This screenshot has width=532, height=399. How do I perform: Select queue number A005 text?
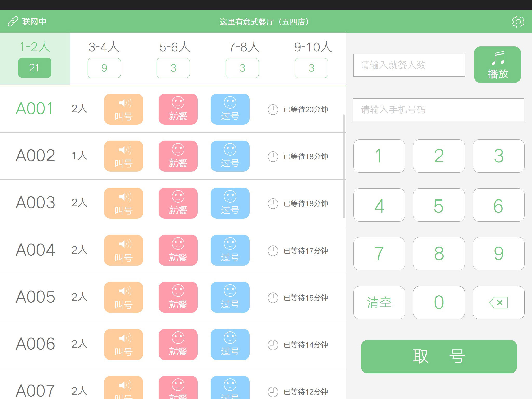coord(35,297)
